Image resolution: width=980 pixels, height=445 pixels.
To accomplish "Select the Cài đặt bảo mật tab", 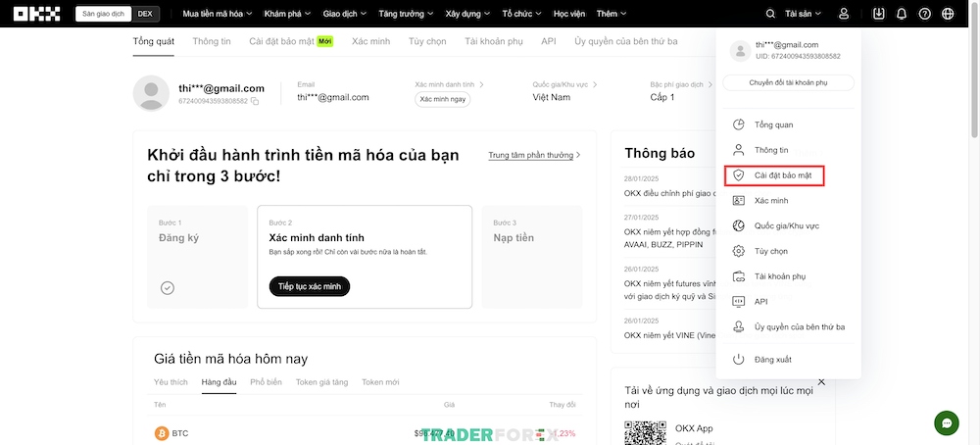I will 291,41.
